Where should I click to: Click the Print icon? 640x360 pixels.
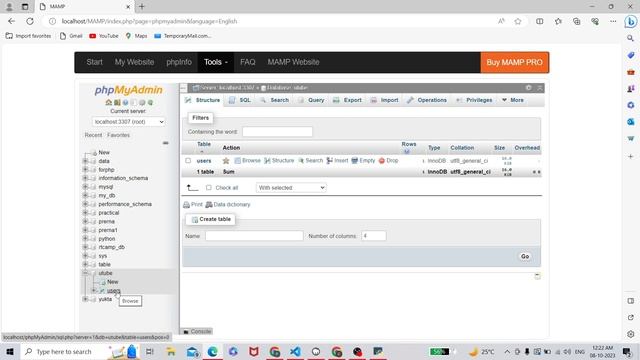click(x=186, y=204)
